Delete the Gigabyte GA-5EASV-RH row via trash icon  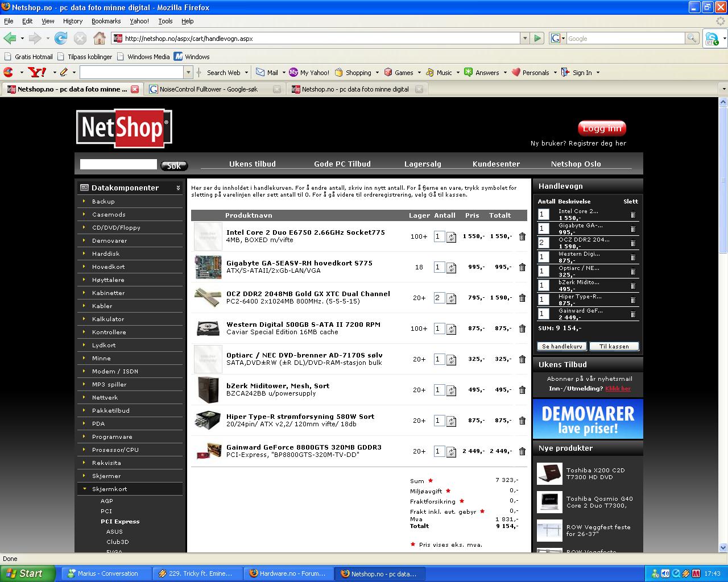click(522, 267)
